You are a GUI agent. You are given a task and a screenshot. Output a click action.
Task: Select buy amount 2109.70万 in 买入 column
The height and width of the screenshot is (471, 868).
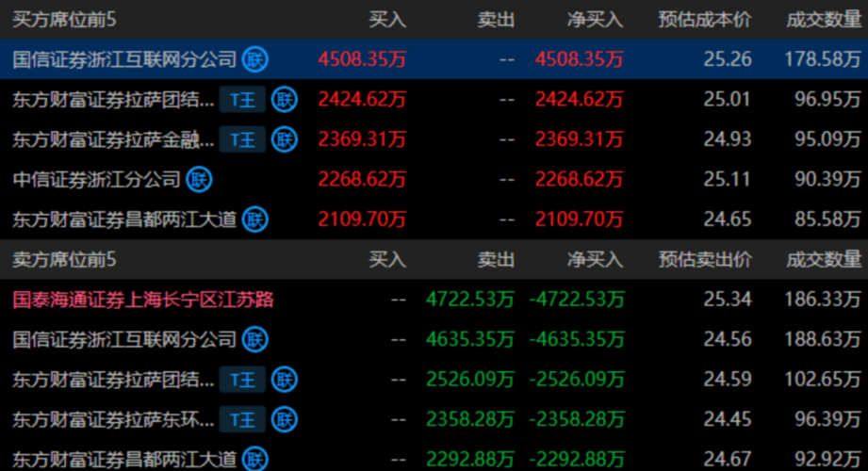point(362,219)
